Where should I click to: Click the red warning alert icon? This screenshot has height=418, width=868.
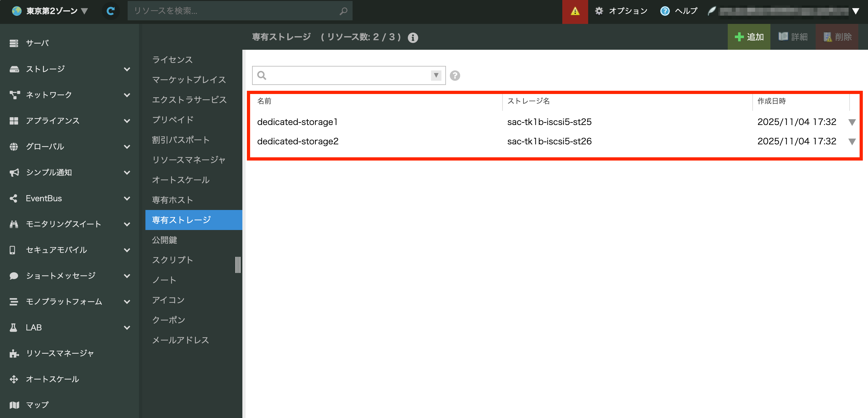pos(575,11)
